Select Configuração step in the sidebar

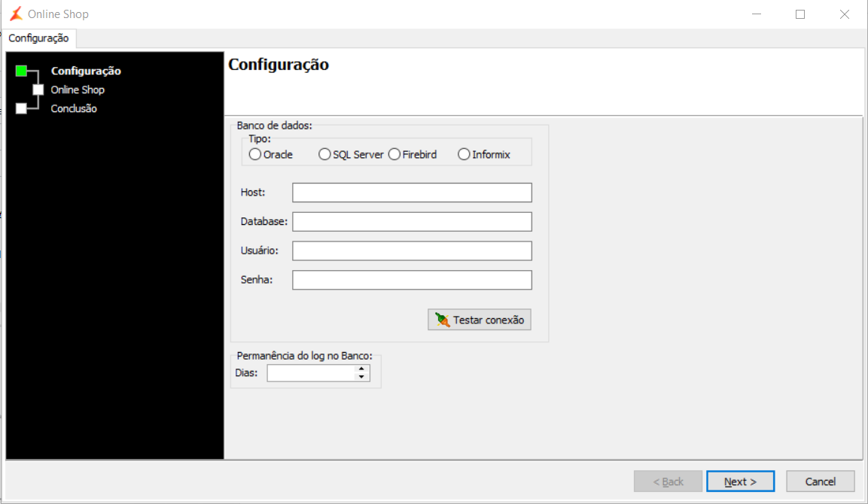pos(86,71)
